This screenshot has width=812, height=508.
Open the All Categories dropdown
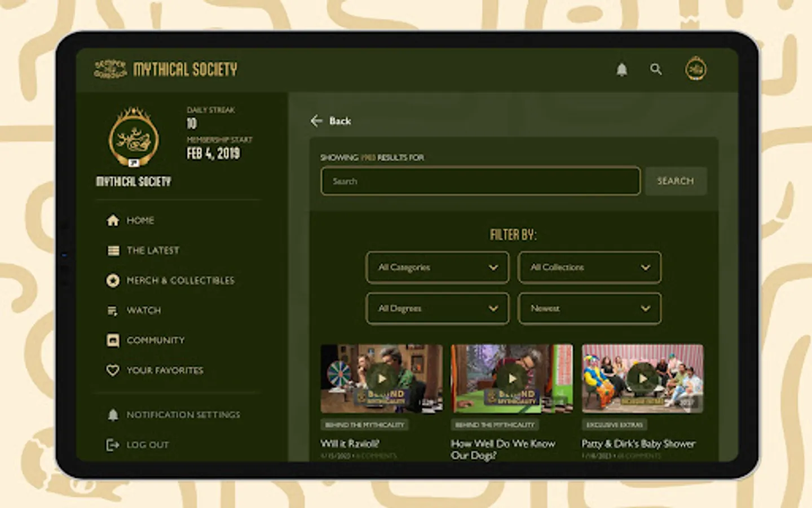[438, 268]
